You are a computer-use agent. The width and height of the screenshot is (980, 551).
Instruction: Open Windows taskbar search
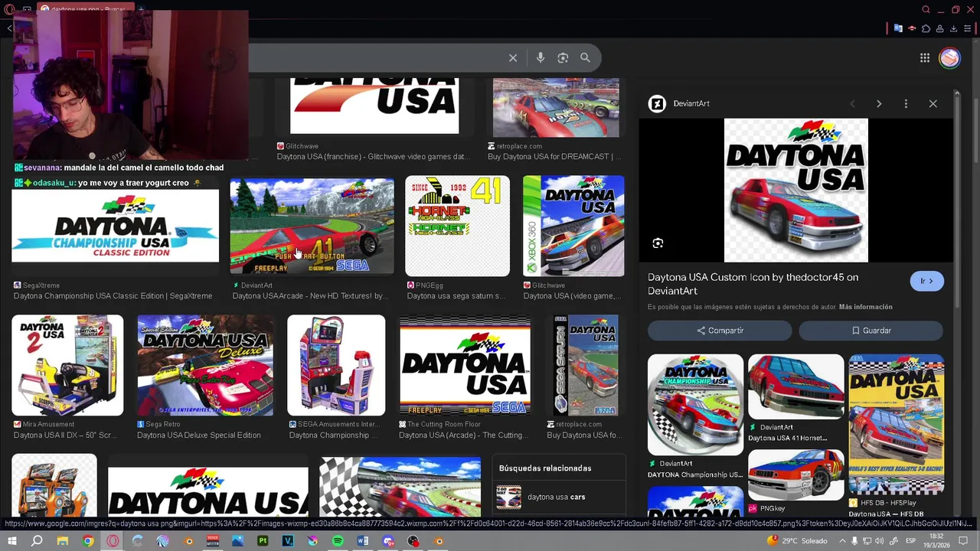pos(37,541)
